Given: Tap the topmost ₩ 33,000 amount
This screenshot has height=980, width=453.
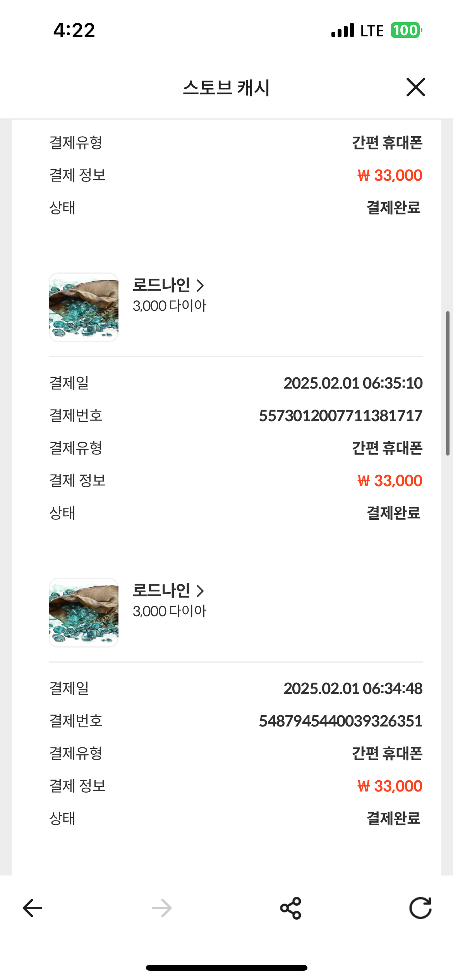Looking at the screenshot, I should 390,175.
